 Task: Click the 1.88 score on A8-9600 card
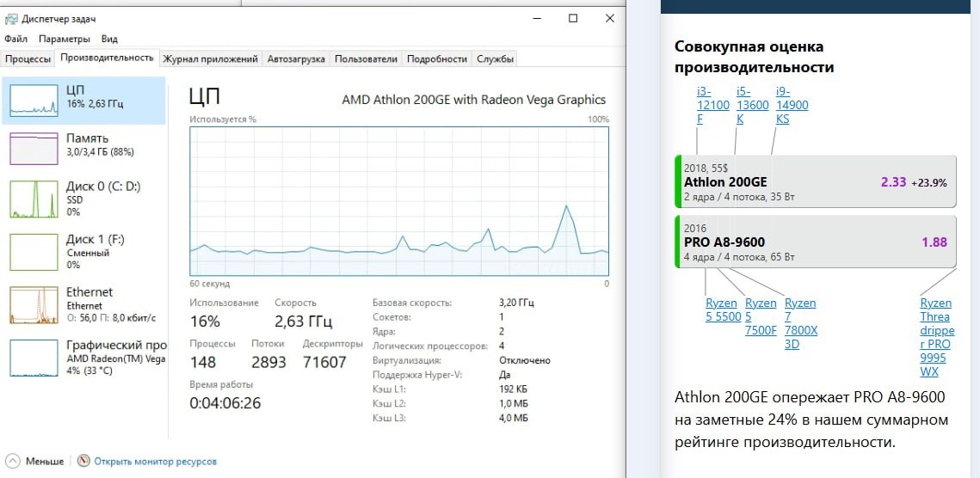[x=934, y=242]
